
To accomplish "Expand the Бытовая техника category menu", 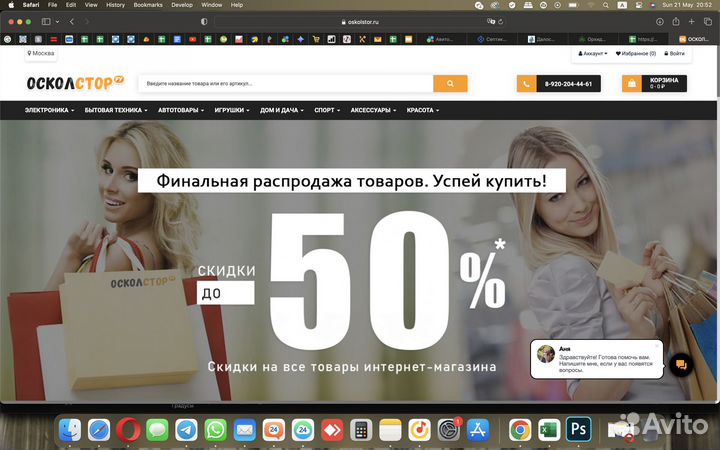I will [x=116, y=110].
